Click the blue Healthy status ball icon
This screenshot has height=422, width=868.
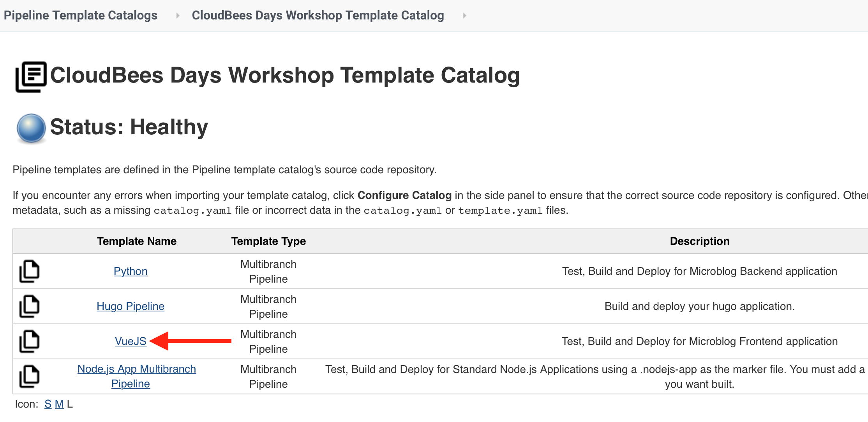[x=31, y=128]
